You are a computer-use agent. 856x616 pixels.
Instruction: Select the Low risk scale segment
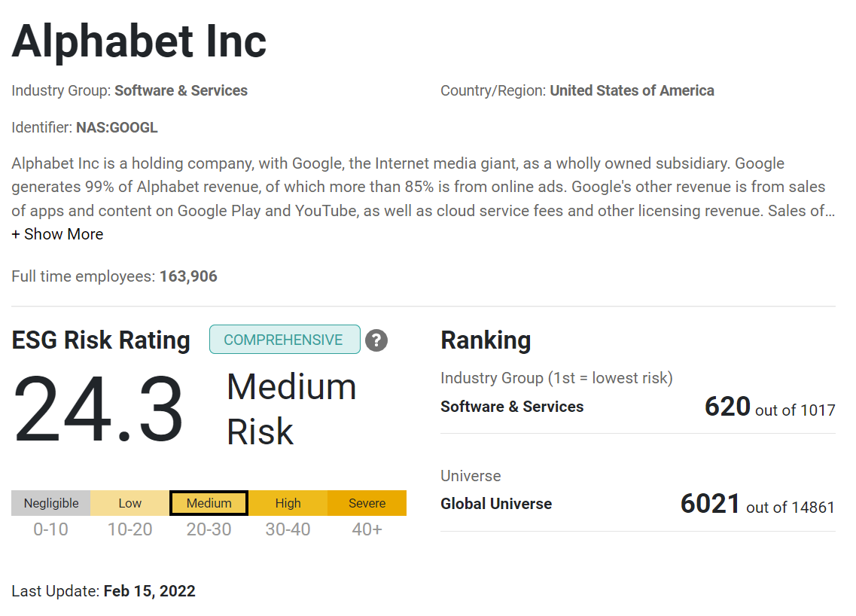129,503
